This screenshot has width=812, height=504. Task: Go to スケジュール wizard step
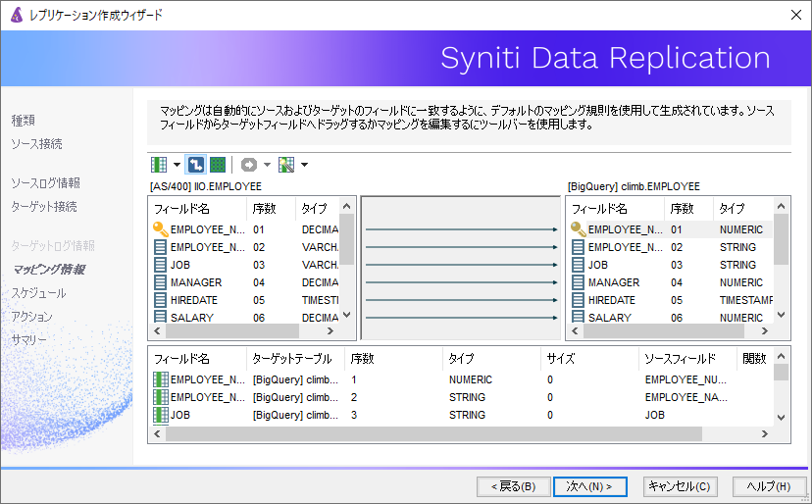pos(39,292)
